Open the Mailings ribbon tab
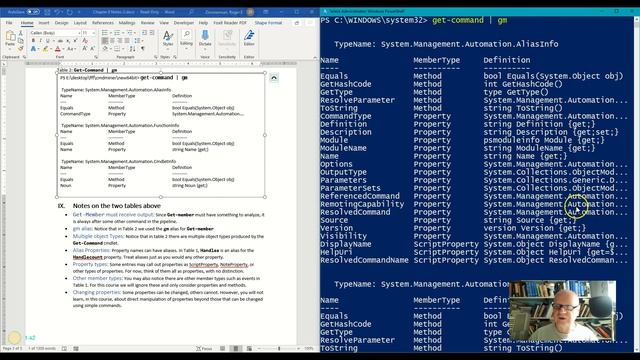Viewport: 640px width, 360px height. pyautogui.click(x=127, y=23)
